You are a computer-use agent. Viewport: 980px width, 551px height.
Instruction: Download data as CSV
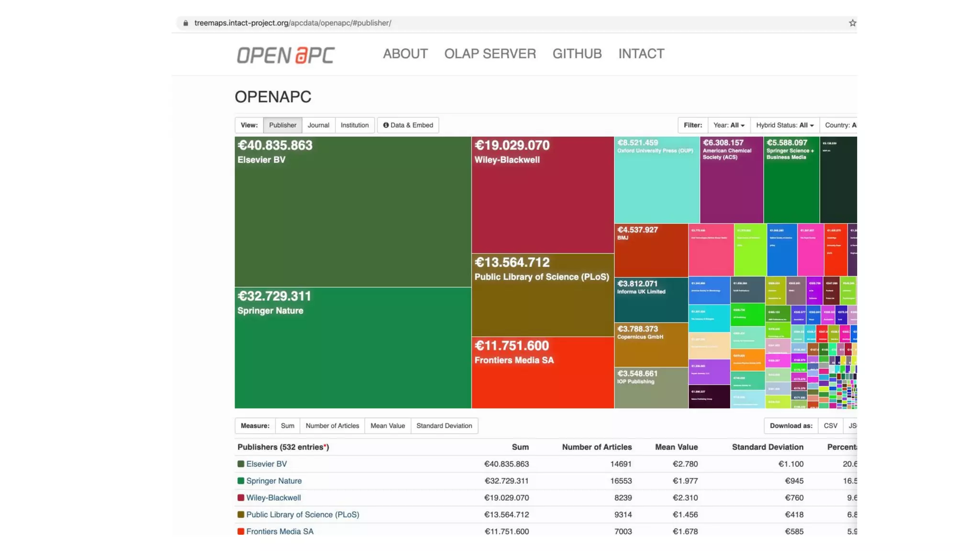[830, 426]
